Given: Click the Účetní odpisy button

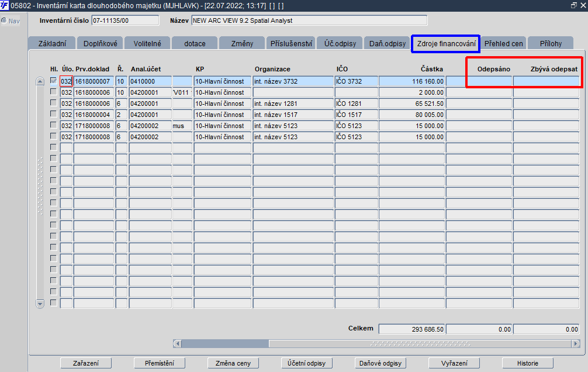Looking at the screenshot, I should click(x=306, y=363).
